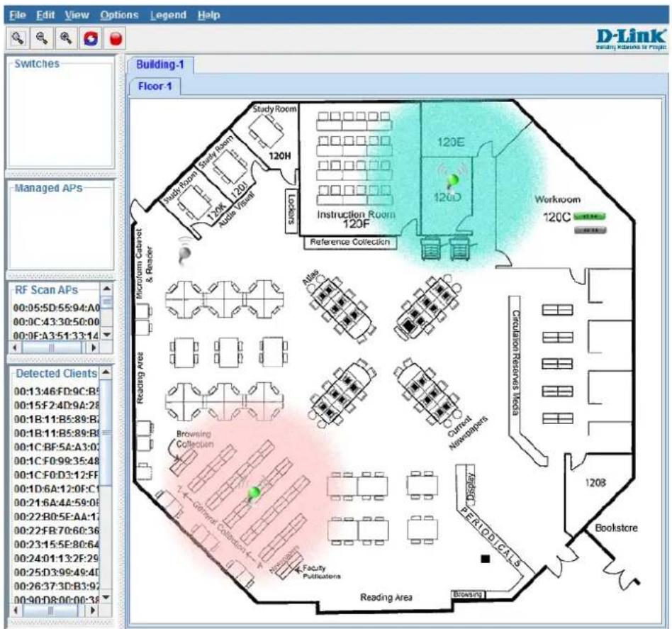
Task: Select detected client 00:25:D3:99:49
Action: [x=57, y=572]
